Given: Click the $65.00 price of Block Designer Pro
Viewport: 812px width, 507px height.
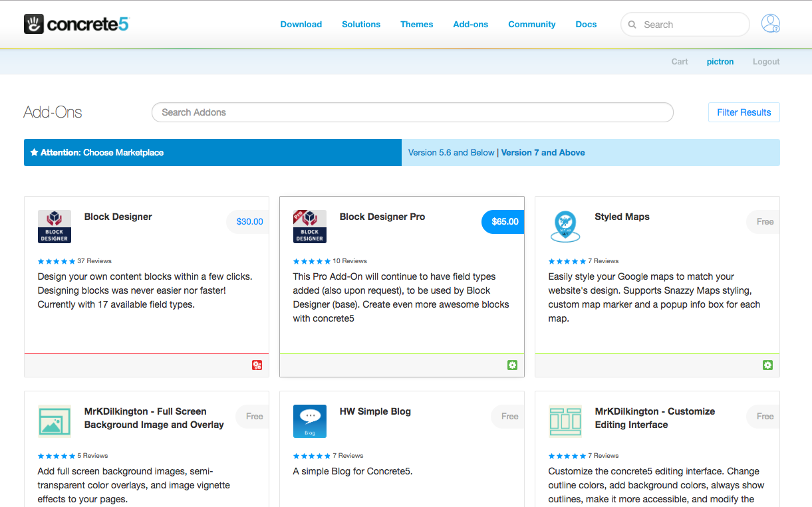Looking at the screenshot, I should tap(503, 222).
